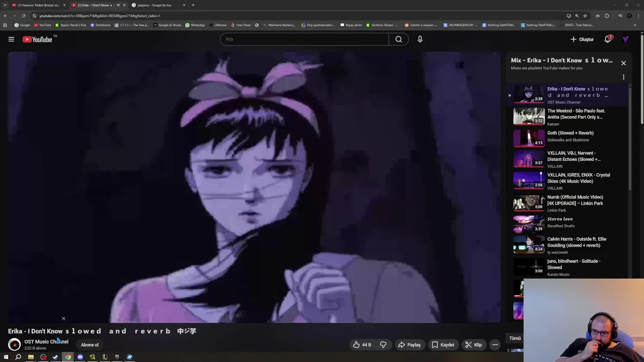Screen dimensions: 644x362
Task: Open the apps grid icon in bookmarks bar
Action: tap(5, 25)
